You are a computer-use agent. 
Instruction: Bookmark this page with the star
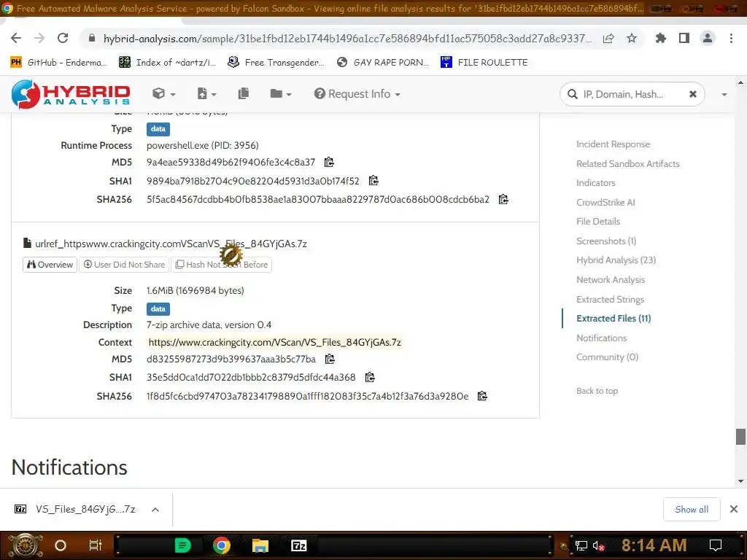632,39
